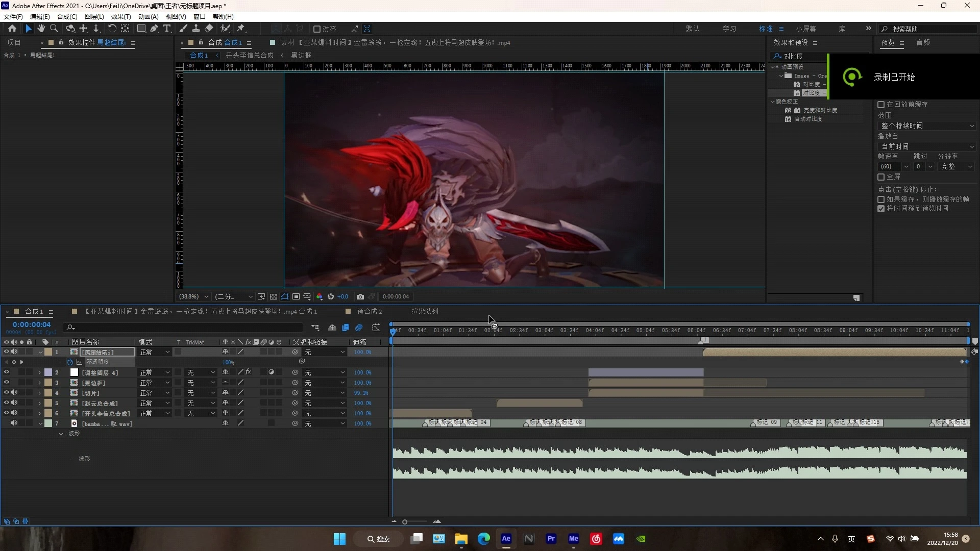
Task: Click the stopwatch for 不透明度 property
Action: (70, 362)
